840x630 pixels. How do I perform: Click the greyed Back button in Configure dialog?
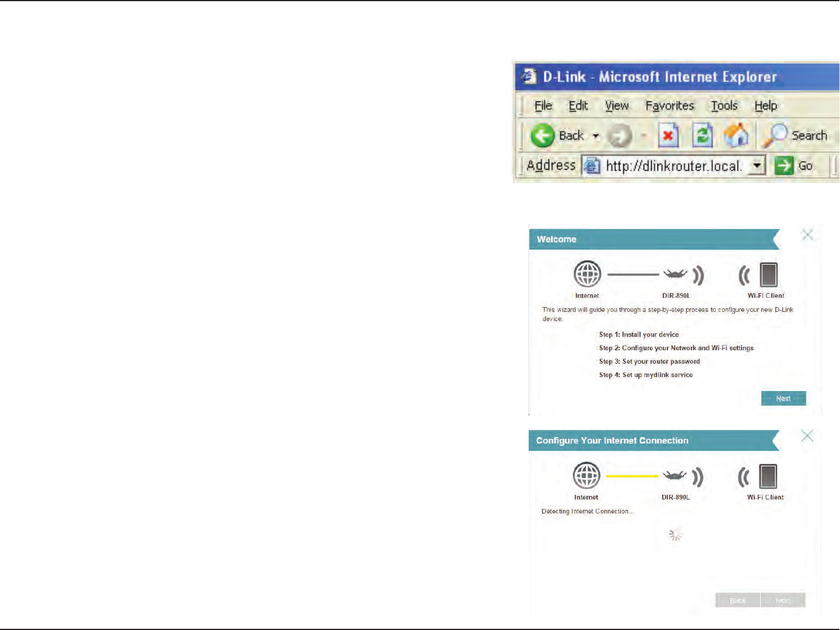pyautogui.click(x=737, y=600)
